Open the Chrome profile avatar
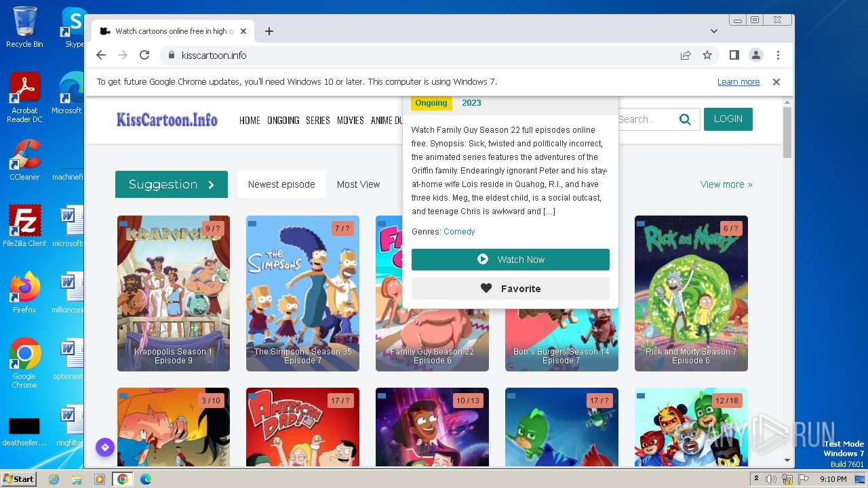Screen dimensions: 868x488 tap(756, 56)
